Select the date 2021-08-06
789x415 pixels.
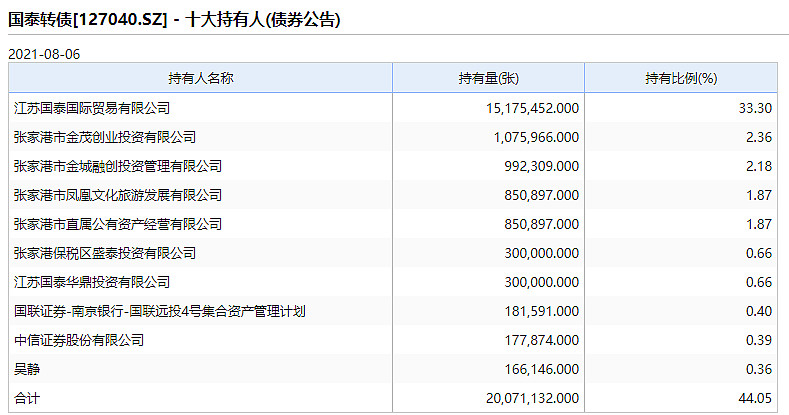point(44,54)
